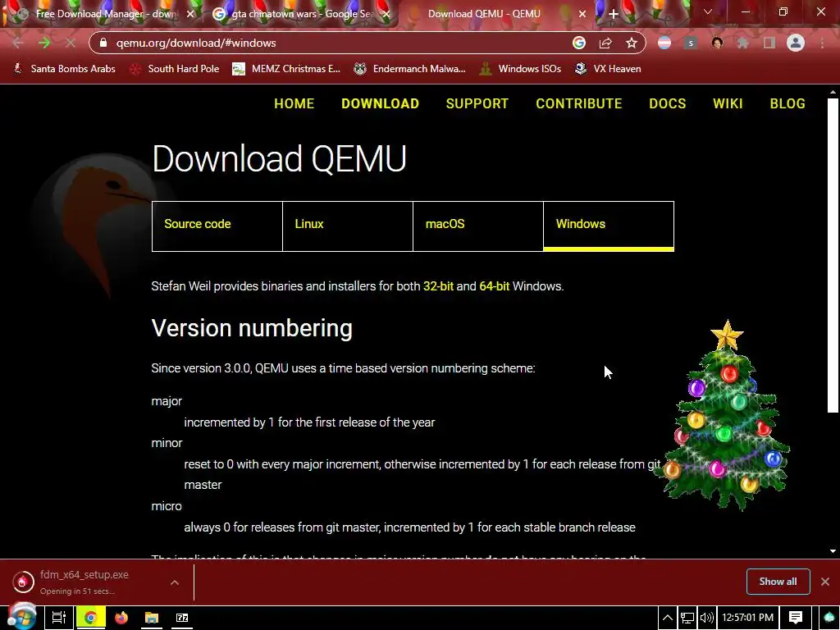Go to CONTRIBUTE in site navigation
Image resolution: width=840 pixels, height=630 pixels.
pos(579,103)
